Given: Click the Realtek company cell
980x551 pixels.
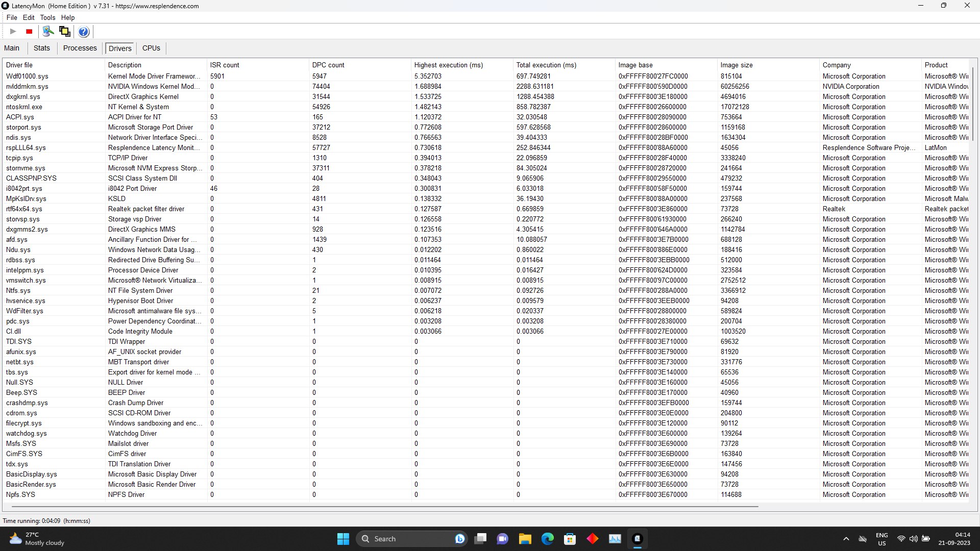Looking at the screenshot, I should pos(834,209).
